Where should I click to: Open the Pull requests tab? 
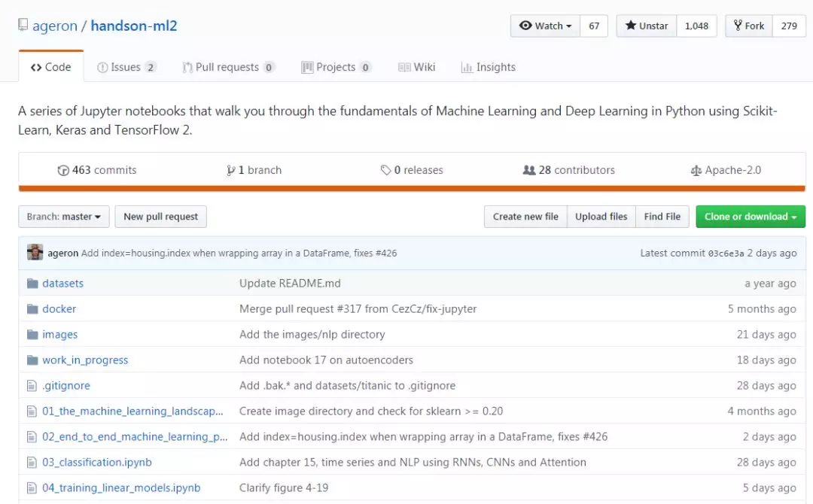pos(227,67)
